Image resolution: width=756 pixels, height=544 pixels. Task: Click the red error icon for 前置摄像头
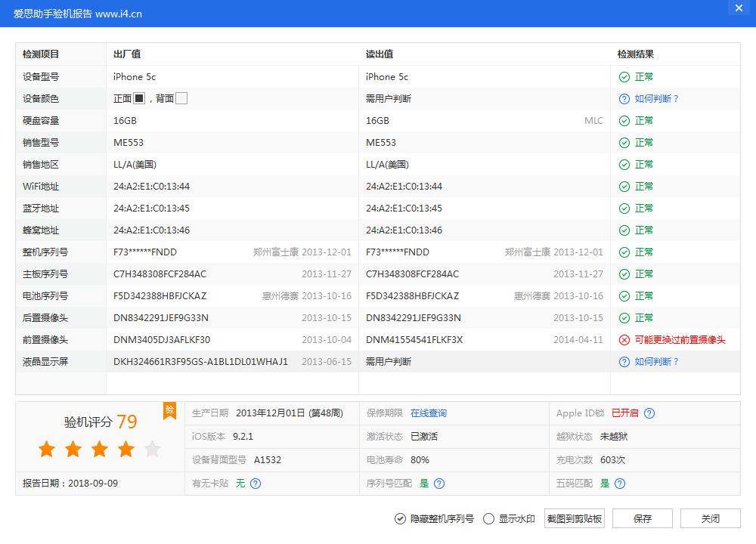click(624, 340)
